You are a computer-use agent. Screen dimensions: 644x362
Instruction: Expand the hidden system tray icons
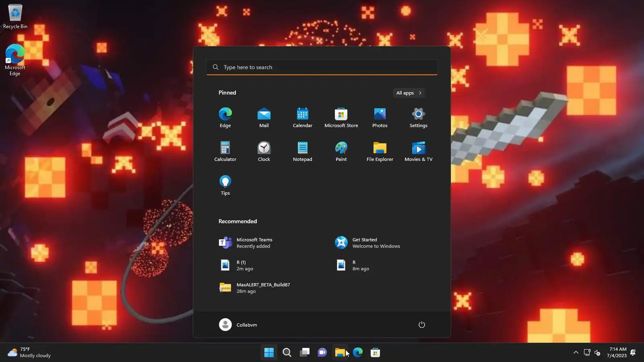pyautogui.click(x=576, y=353)
